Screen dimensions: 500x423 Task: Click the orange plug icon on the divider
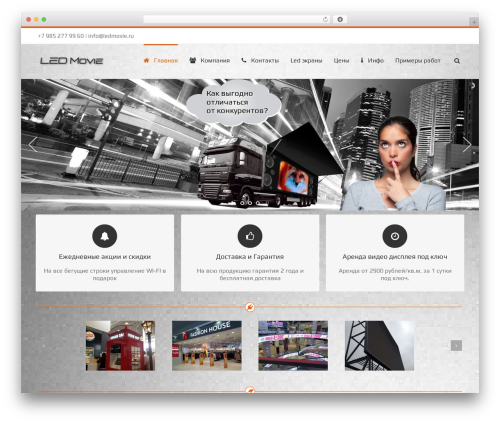(x=250, y=307)
